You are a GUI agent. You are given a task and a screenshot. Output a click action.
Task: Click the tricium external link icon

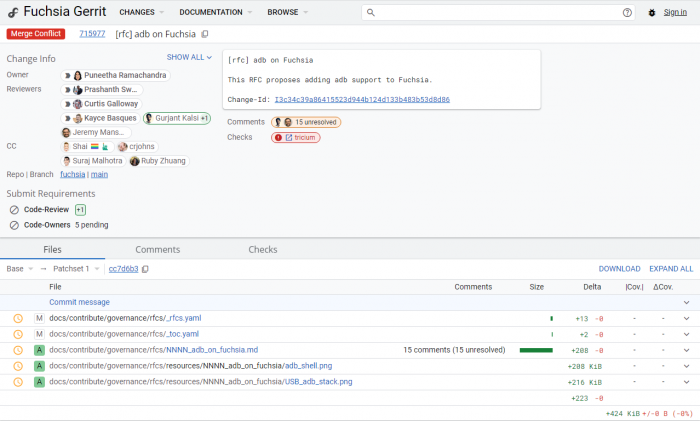[289, 138]
